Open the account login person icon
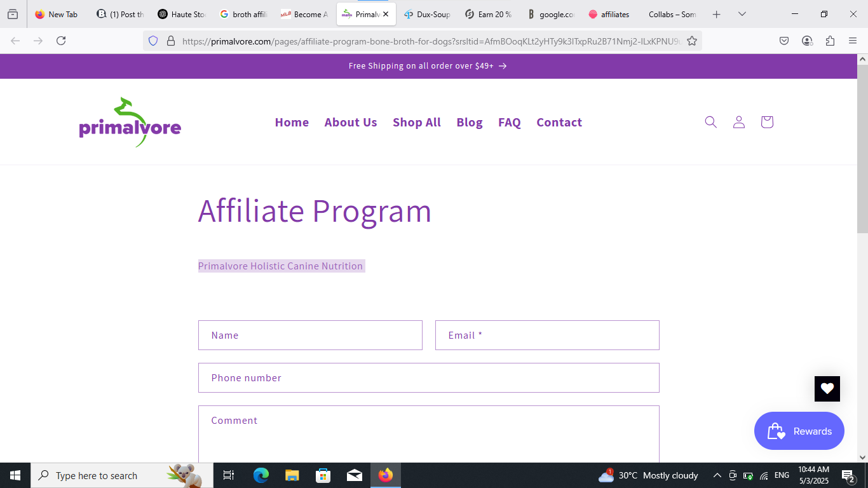The image size is (868, 488). (738, 122)
